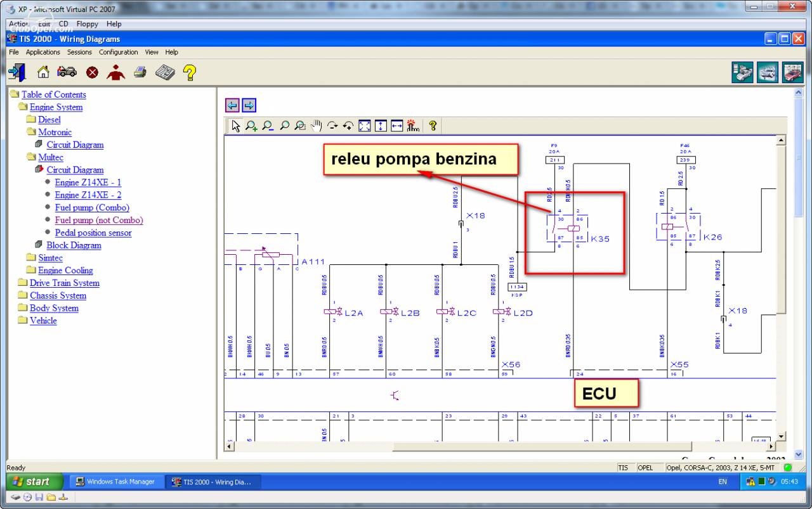812x509 pixels.
Task: Open the Block Diagram link
Action: click(74, 245)
